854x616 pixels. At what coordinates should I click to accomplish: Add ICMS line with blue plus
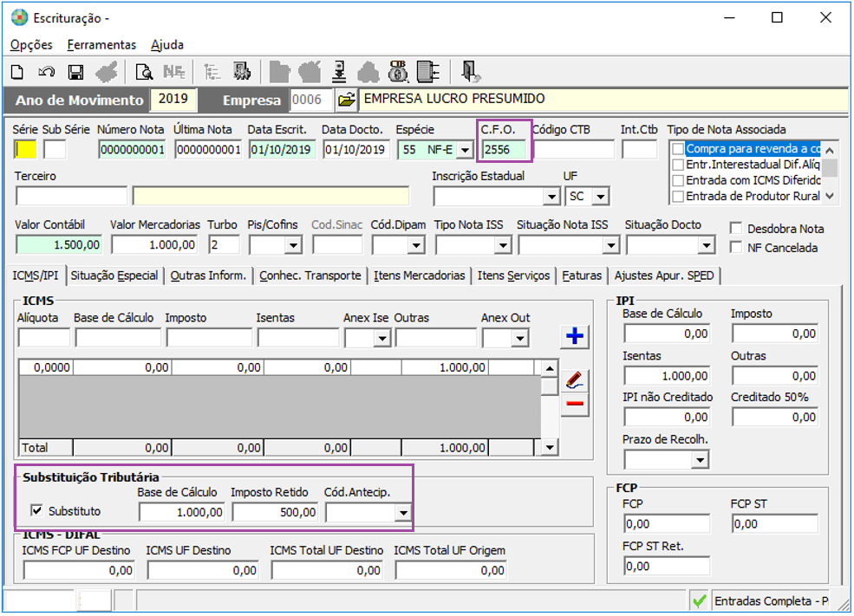point(575,336)
